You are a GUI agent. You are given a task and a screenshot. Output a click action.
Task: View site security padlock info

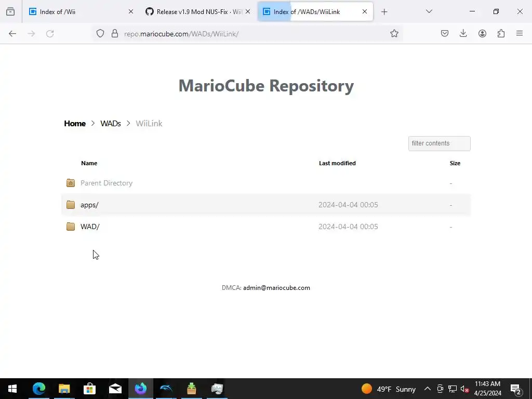coord(115,33)
